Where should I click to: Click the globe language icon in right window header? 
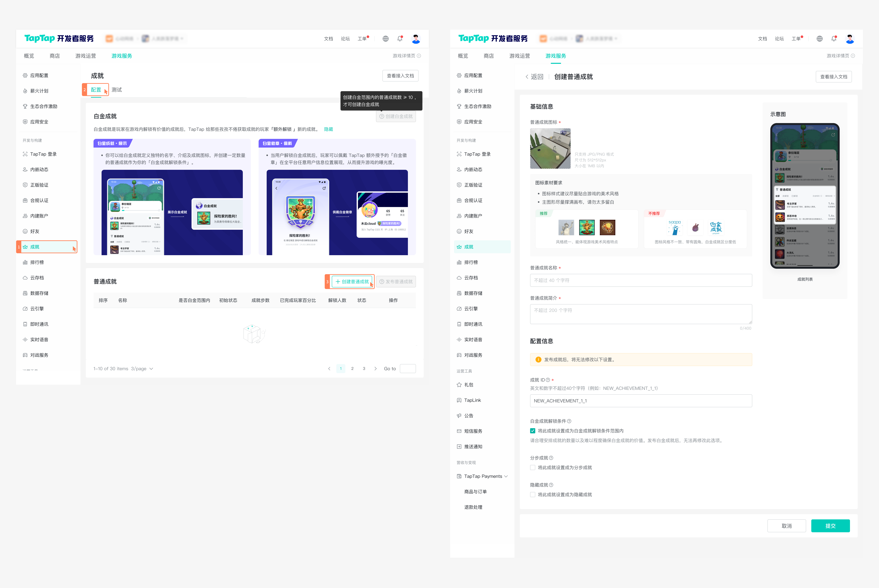(819, 39)
